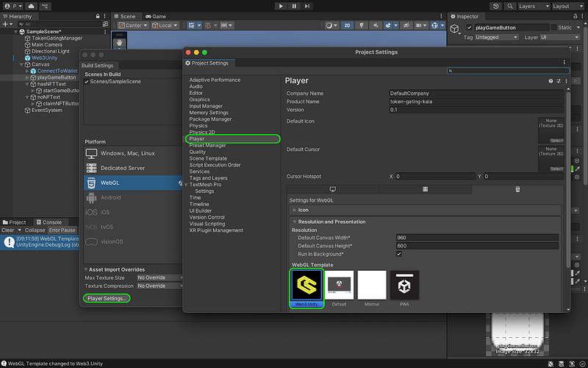Choose the Web3.Unity WebGL template
This screenshot has height=368, width=588.
[x=306, y=289]
